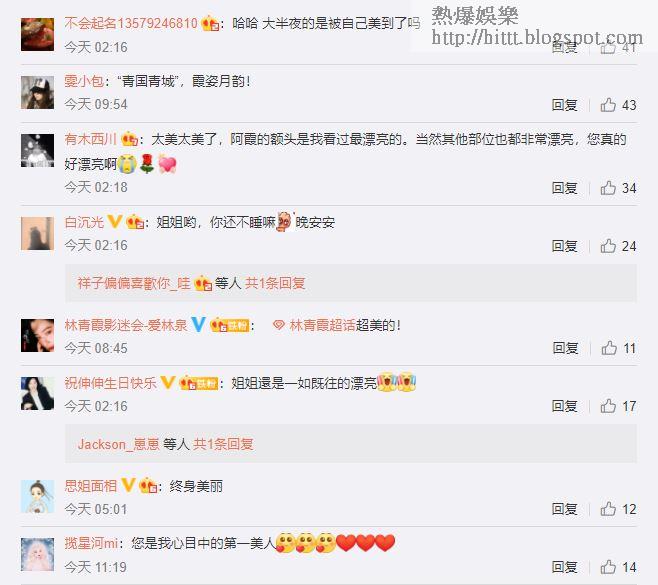The width and height of the screenshot is (658, 585).
Task: Reply to 有木西川's comment
Action: click(564, 188)
